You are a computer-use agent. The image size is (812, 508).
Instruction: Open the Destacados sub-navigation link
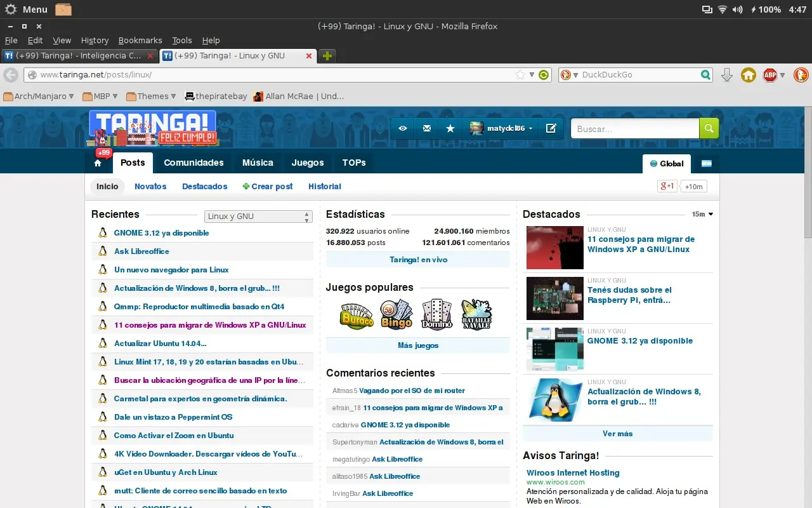pos(204,187)
